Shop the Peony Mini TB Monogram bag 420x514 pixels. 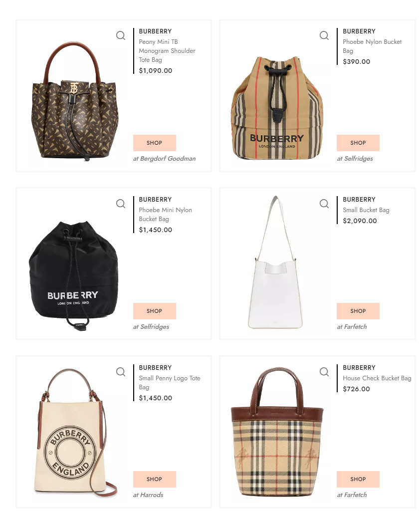(154, 143)
